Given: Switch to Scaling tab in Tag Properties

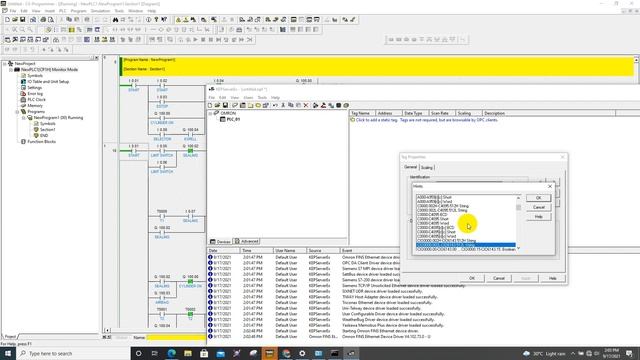Looking at the screenshot, I should (427, 167).
